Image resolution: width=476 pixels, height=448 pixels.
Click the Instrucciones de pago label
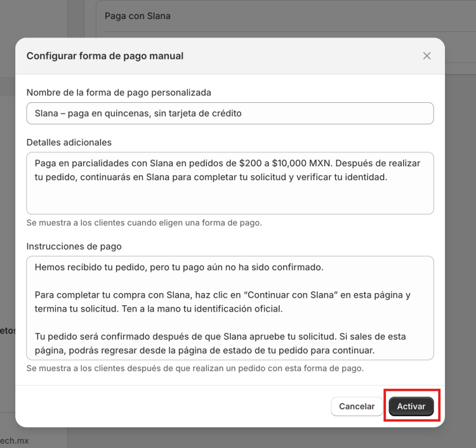[x=74, y=246]
